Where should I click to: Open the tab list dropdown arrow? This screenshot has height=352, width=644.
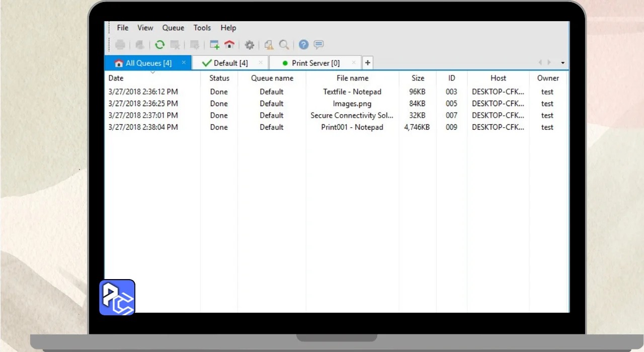[x=562, y=63]
